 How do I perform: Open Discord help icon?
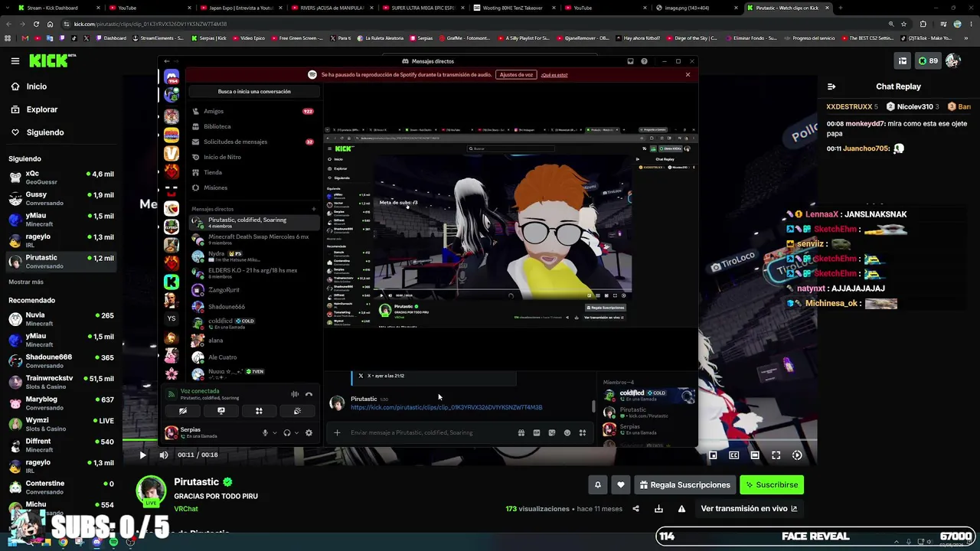point(644,61)
